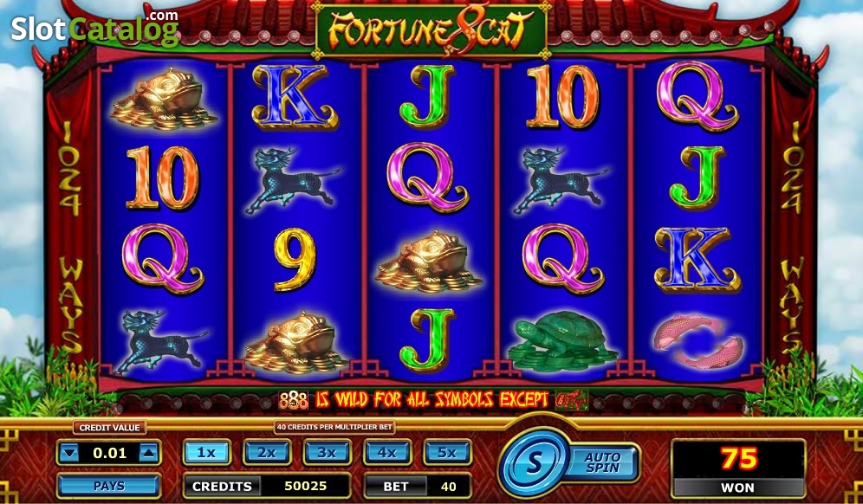Select the 5x bet multiplier
The width and height of the screenshot is (863, 504).
tap(447, 452)
